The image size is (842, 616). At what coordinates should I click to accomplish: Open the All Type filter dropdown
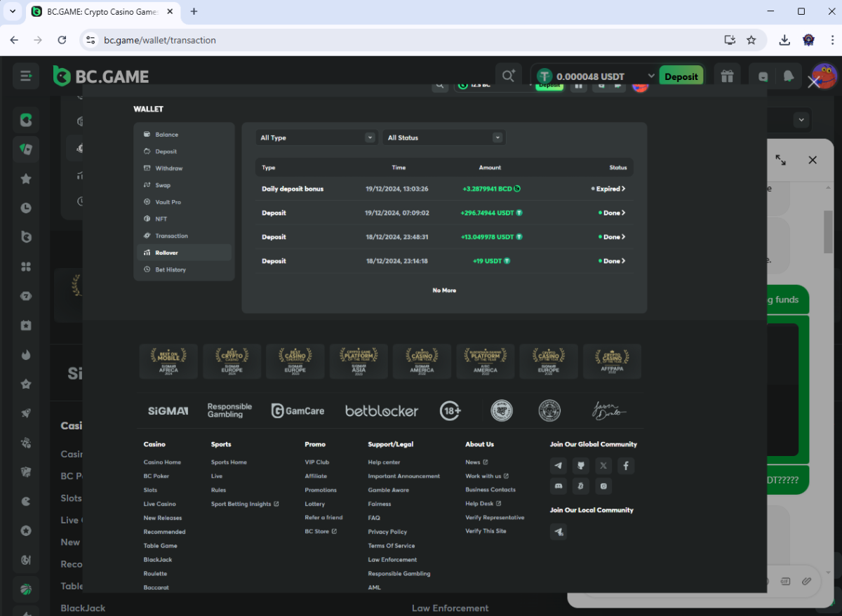coord(317,138)
